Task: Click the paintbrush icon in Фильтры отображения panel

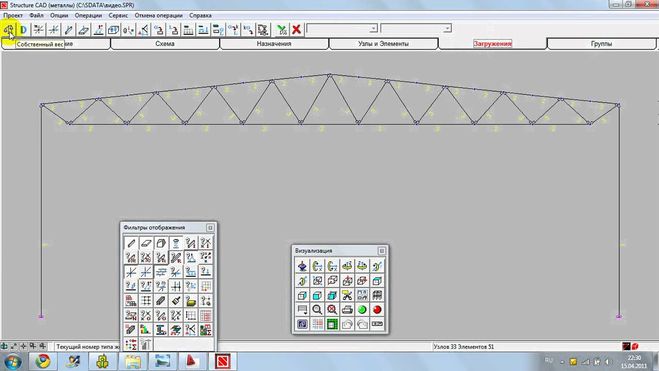Action: tap(176, 300)
